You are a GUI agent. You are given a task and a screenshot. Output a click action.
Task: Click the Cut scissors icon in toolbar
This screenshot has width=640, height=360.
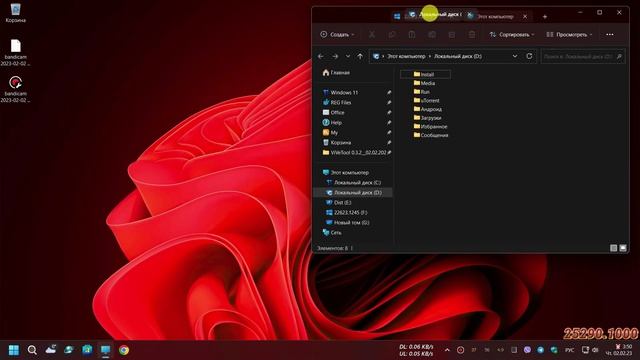372,35
